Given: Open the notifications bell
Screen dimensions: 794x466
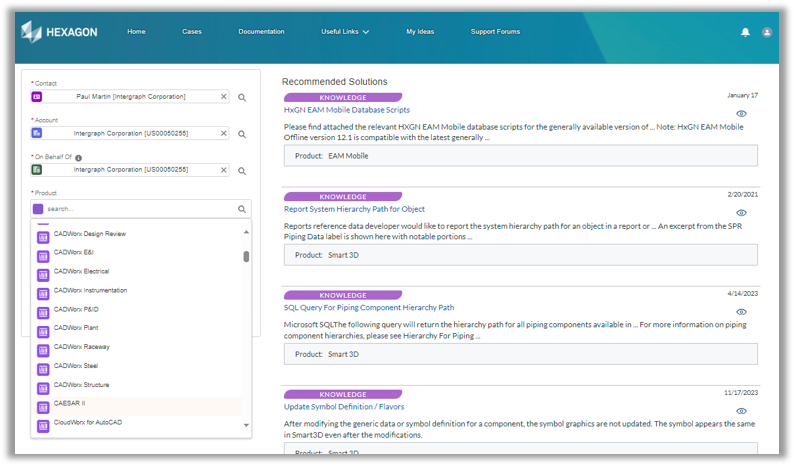Looking at the screenshot, I should click(x=745, y=32).
